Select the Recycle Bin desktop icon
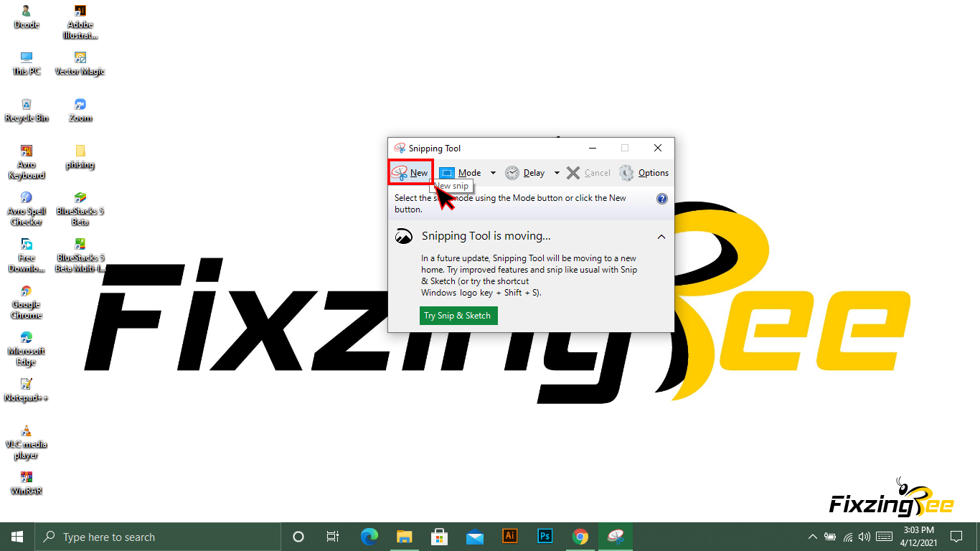 (x=27, y=109)
